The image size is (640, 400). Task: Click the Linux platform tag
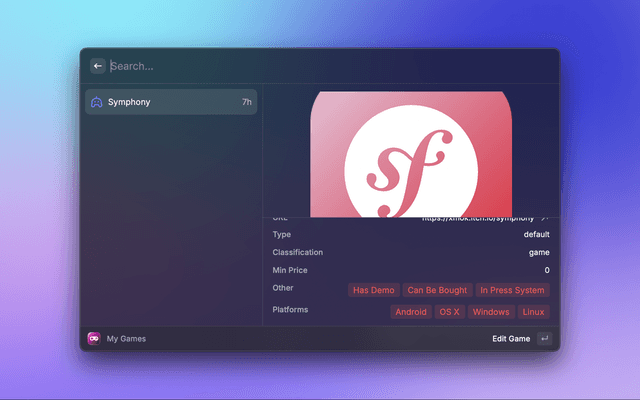533,312
